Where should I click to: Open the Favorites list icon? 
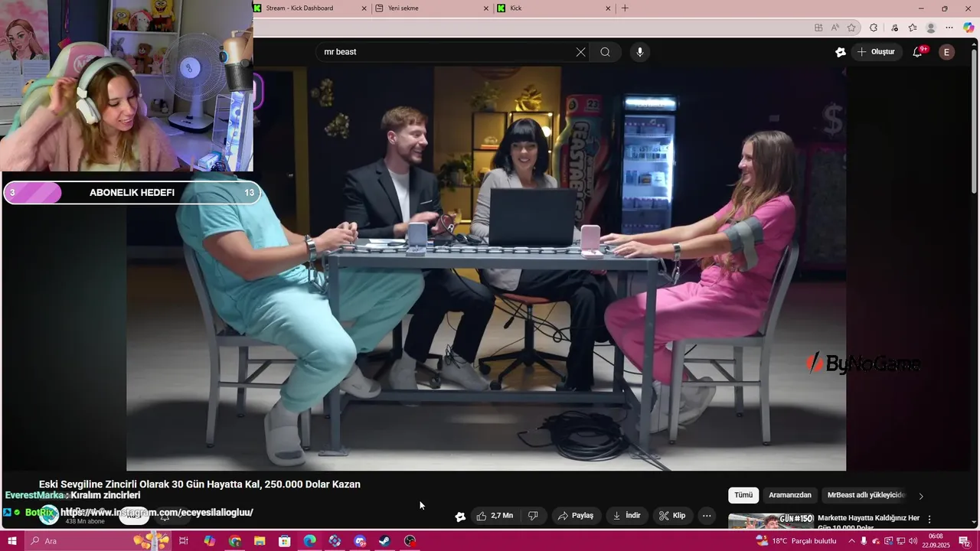(x=913, y=28)
